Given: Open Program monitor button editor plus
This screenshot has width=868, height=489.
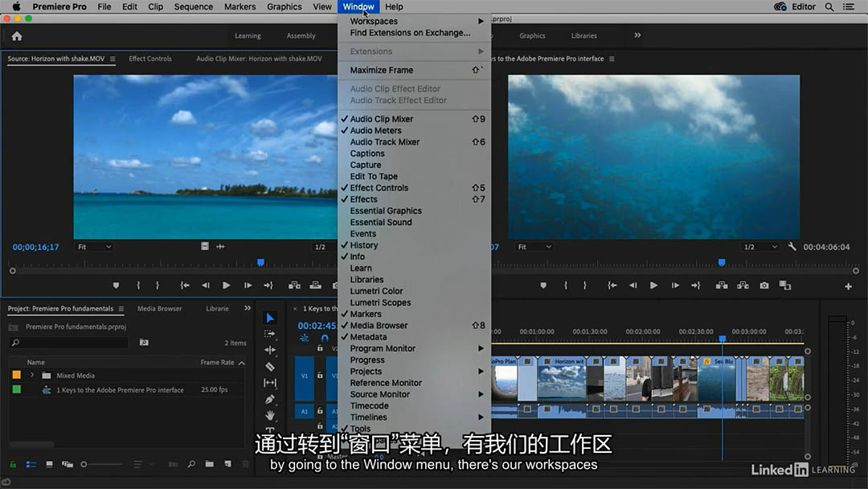Looking at the screenshot, I should 848,286.
